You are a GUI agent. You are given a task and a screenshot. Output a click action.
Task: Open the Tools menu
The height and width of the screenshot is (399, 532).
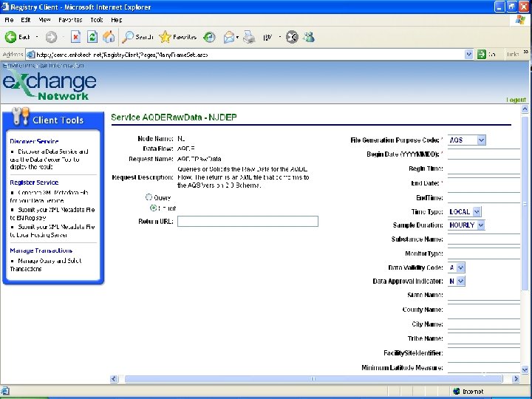click(x=97, y=20)
